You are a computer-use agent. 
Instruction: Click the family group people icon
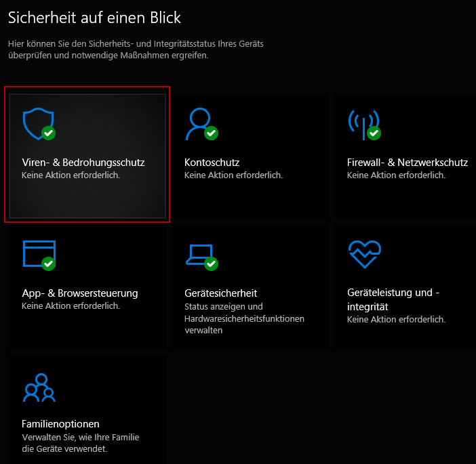tap(39, 387)
